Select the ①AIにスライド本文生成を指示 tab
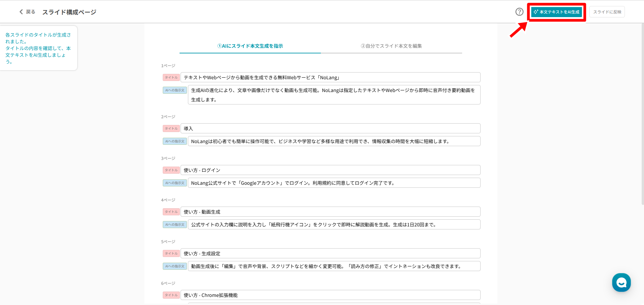Screen dimensions: 644x305 (250, 46)
